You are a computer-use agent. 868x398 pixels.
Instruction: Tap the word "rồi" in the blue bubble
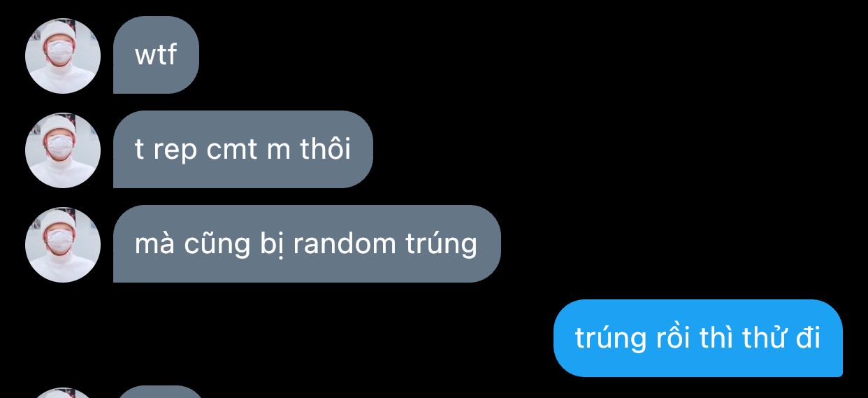(670, 337)
